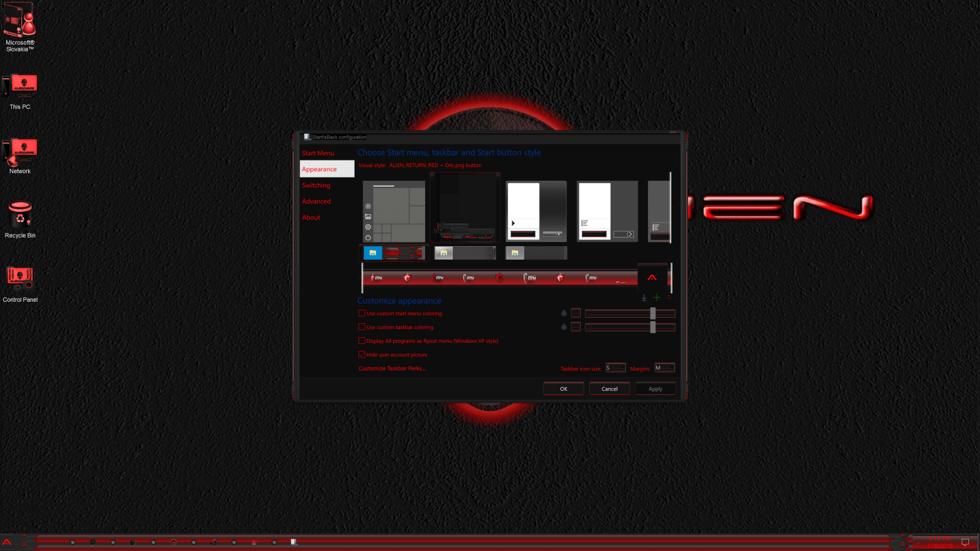Click the green plus to add custom orb

[x=657, y=298]
